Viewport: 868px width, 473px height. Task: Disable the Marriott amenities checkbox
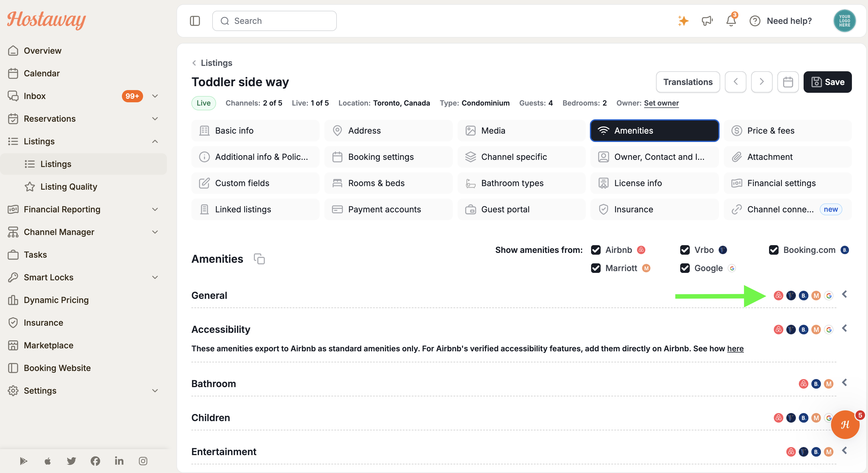[x=596, y=268]
